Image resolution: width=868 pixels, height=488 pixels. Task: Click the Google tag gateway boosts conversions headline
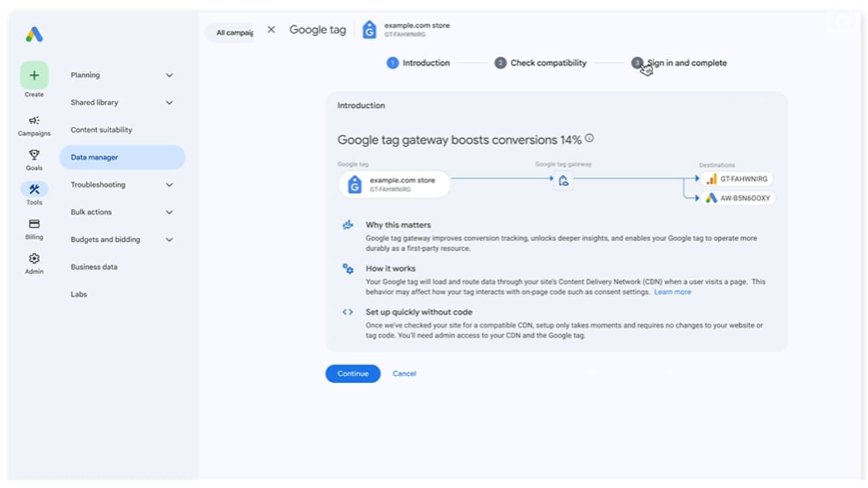pos(460,140)
